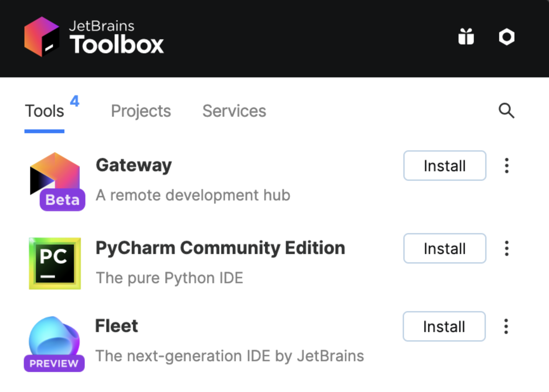The image size is (549, 392).
Task: Select the Tools tab
Action: point(44,111)
